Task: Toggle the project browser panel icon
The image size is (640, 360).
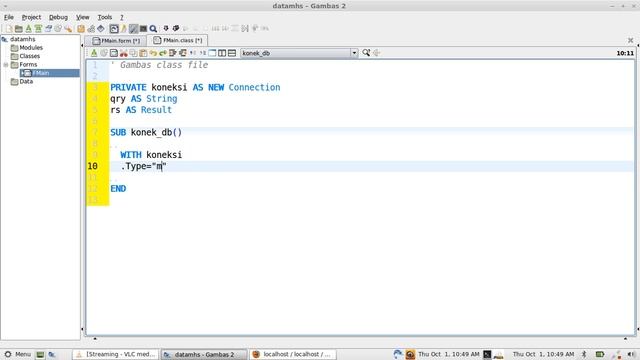Action: point(114,29)
